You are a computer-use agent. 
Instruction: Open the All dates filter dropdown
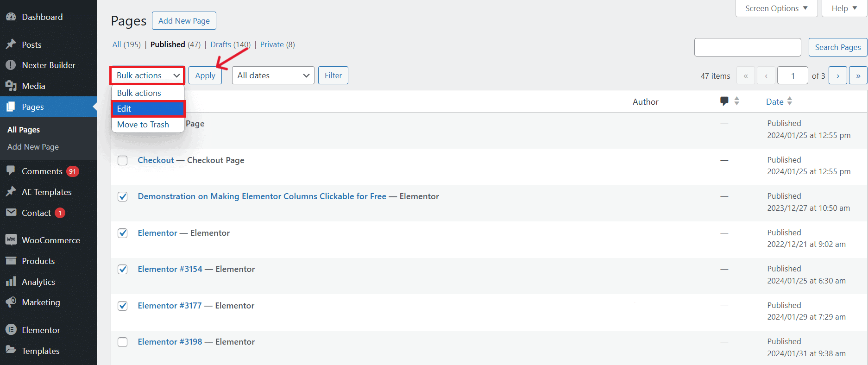273,76
